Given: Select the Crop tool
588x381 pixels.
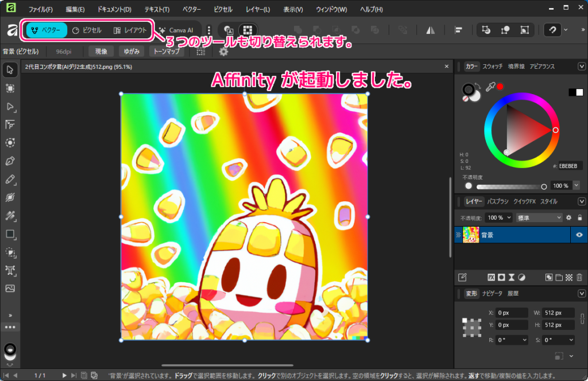Looking at the screenshot, I should [x=10, y=89].
